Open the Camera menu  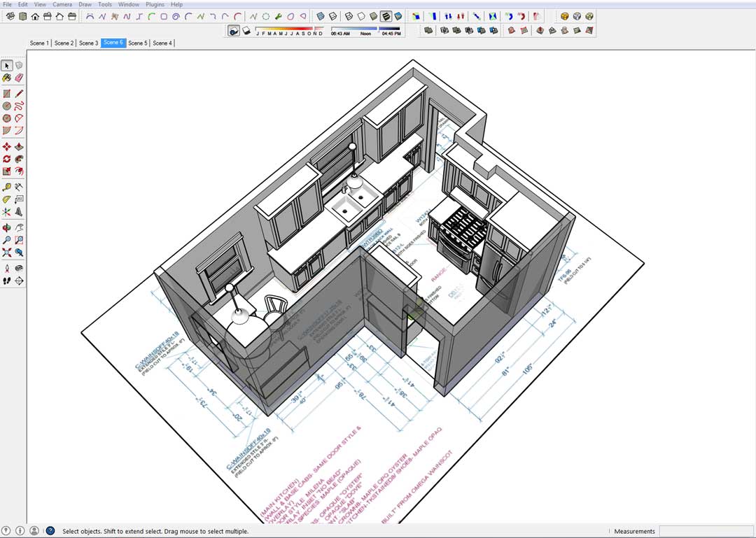62,4
